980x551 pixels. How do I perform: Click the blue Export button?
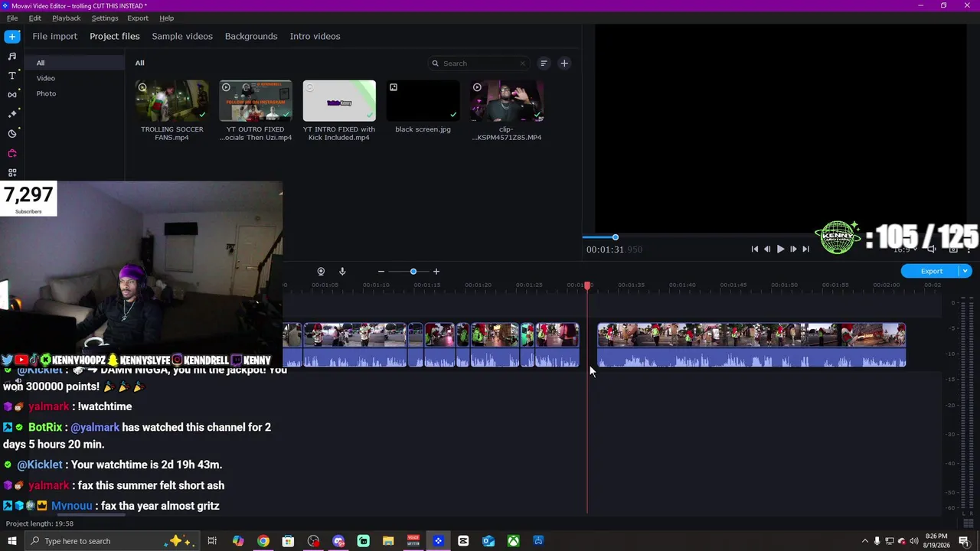click(931, 271)
